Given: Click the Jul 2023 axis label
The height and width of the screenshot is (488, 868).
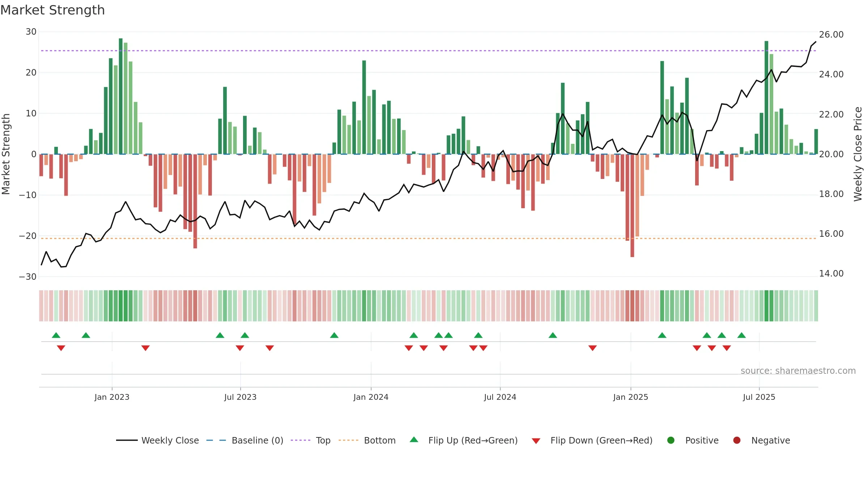Looking at the screenshot, I should 240,397.
